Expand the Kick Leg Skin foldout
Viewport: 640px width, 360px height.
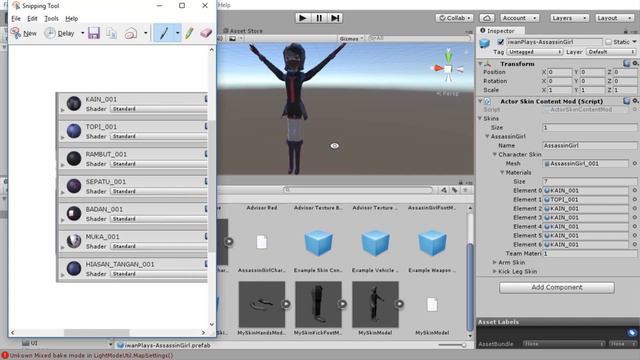(x=495, y=271)
